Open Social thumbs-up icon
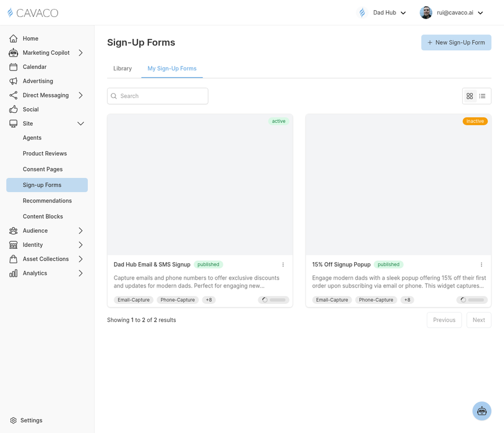This screenshot has width=504, height=433. [13, 109]
